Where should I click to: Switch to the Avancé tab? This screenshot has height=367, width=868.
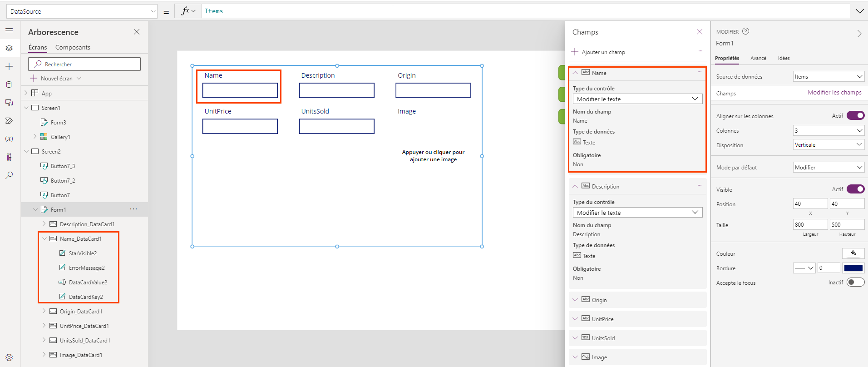(x=758, y=58)
